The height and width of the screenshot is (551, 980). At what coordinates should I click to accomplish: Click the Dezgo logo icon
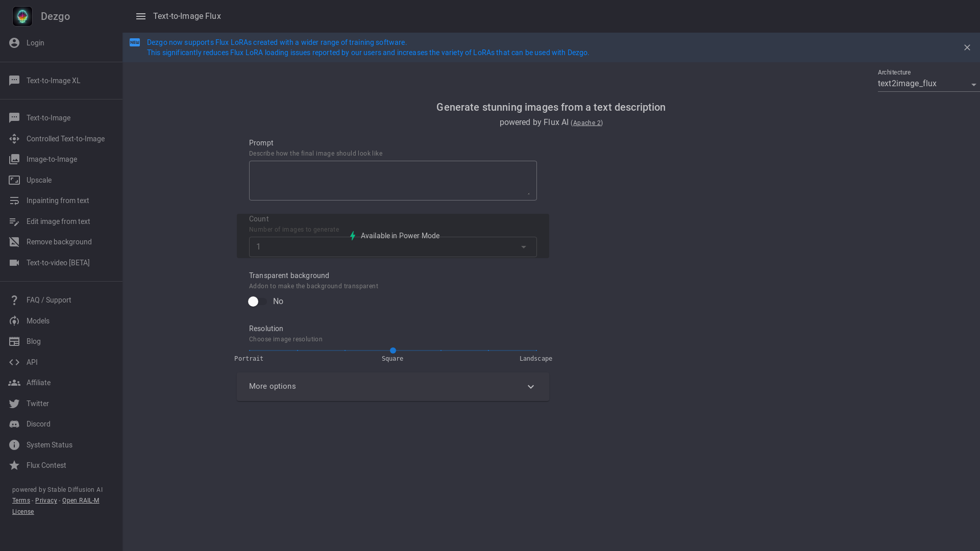click(x=22, y=16)
